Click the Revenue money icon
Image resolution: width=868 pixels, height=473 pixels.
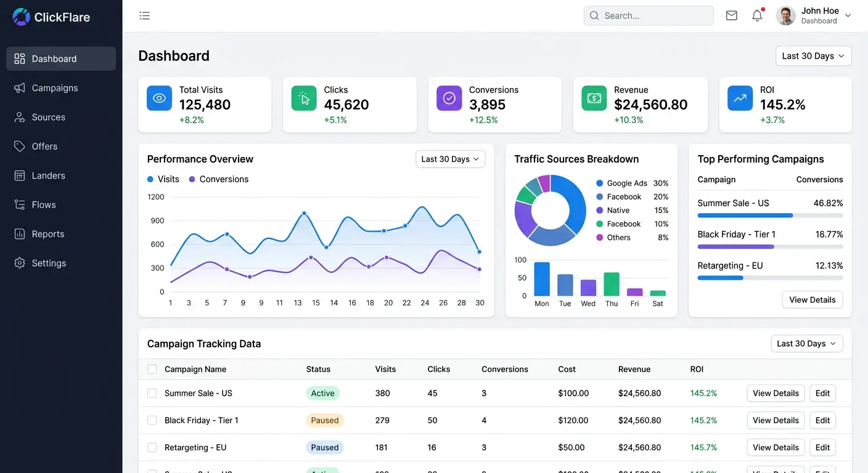tap(594, 98)
